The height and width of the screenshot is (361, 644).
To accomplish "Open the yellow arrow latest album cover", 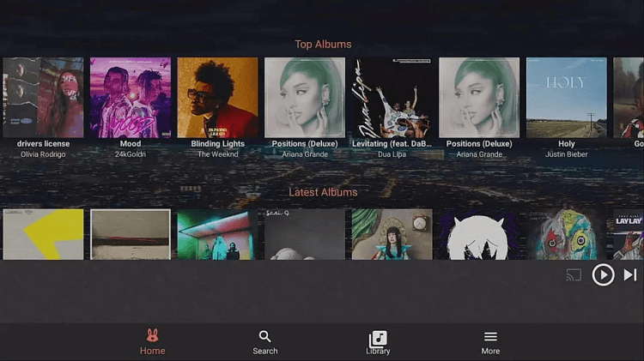I will (43, 234).
